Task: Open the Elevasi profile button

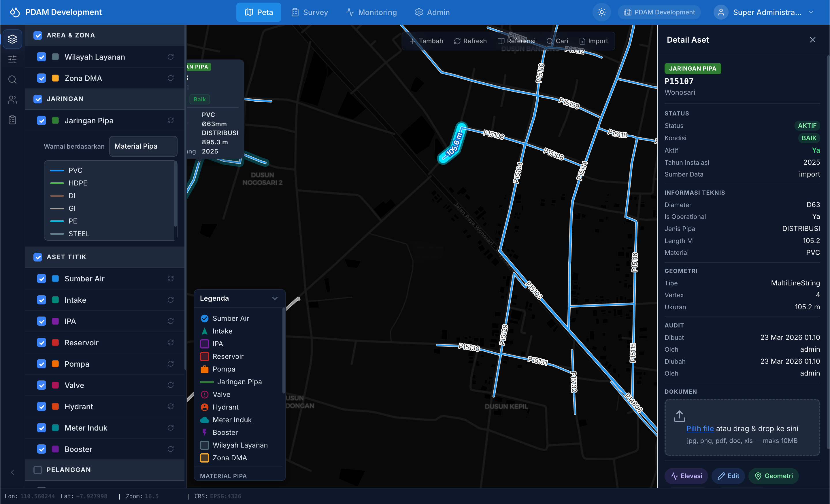Action: (686, 476)
